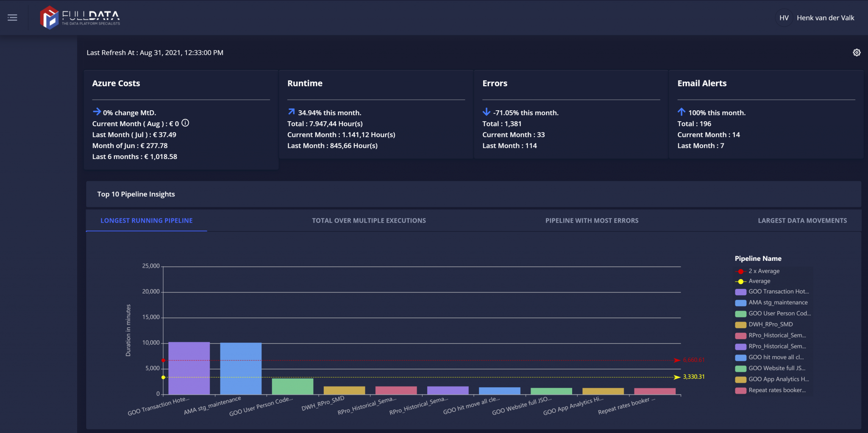Click the FullData logo
Screen dimensions: 868x433
tap(80, 18)
